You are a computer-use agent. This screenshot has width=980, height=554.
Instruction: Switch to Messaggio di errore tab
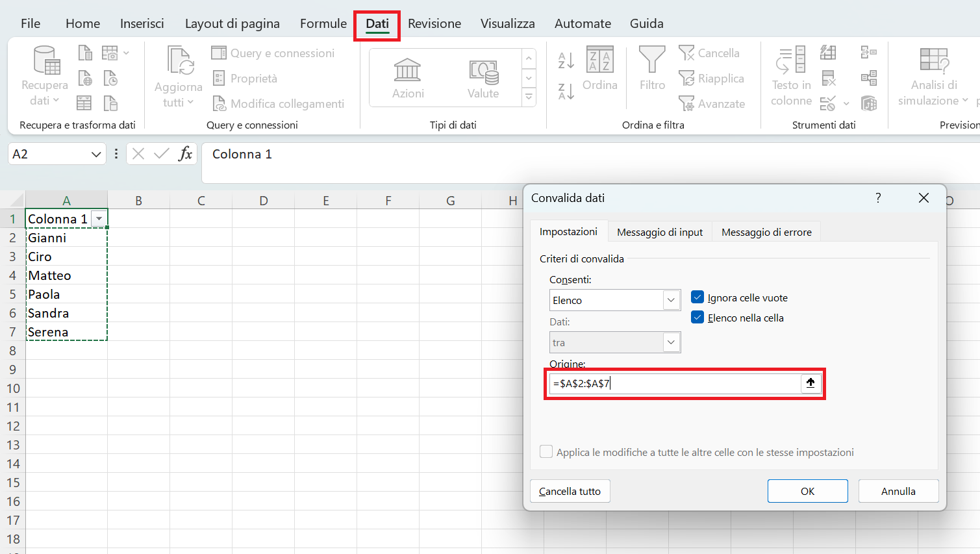coord(766,232)
